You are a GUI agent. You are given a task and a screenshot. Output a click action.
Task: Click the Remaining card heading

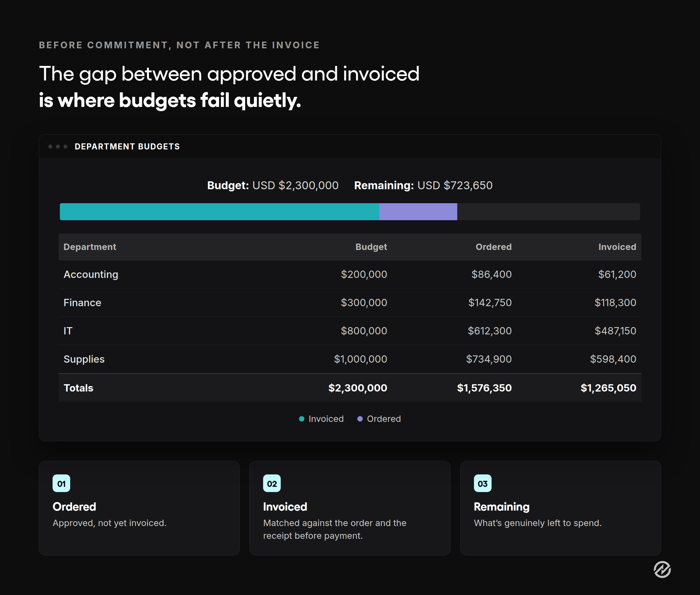pos(502,507)
